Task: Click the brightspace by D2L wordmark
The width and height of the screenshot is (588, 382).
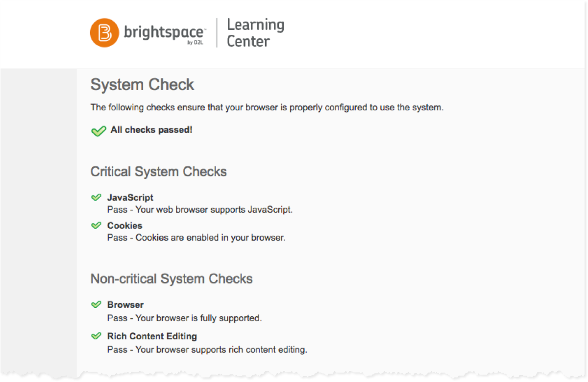Action: coord(164,33)
